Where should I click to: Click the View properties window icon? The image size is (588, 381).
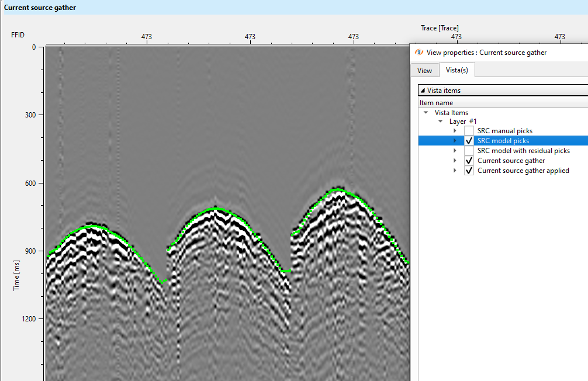(418, 52)
